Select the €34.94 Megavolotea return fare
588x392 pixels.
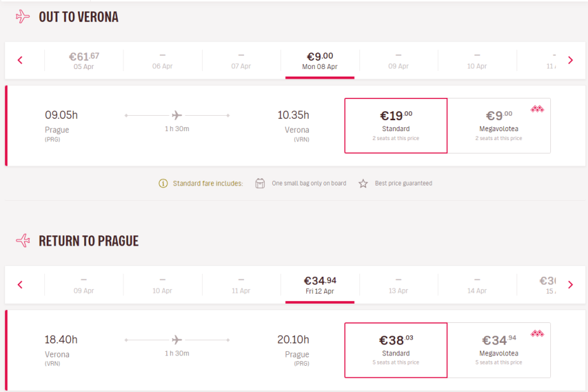(x=499, y=350)
